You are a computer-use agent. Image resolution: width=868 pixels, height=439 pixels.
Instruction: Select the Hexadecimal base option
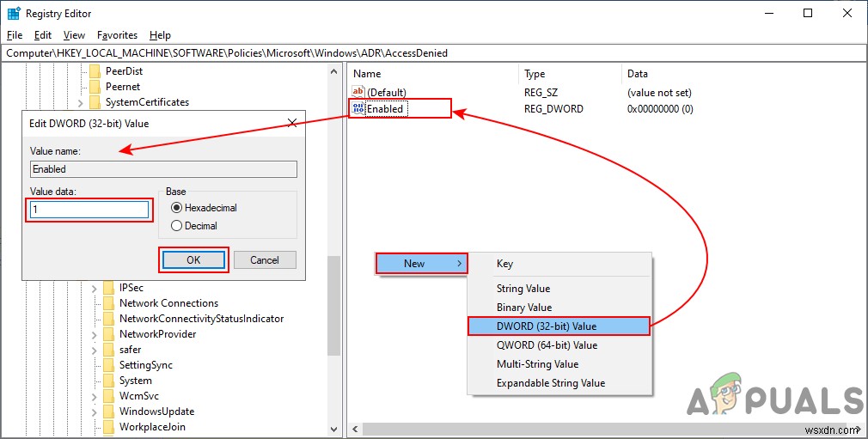[x=205, y=208]
